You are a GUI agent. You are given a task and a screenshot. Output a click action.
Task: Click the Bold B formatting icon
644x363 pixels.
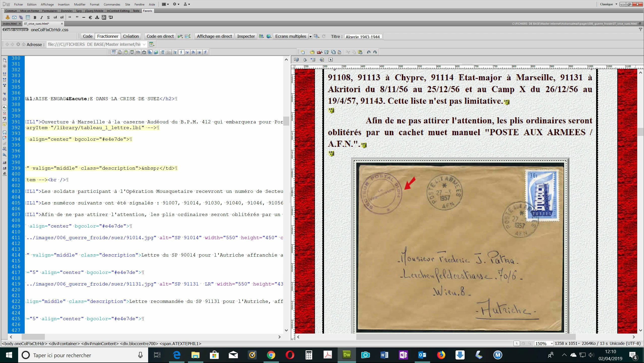click(x=35, y=17)
